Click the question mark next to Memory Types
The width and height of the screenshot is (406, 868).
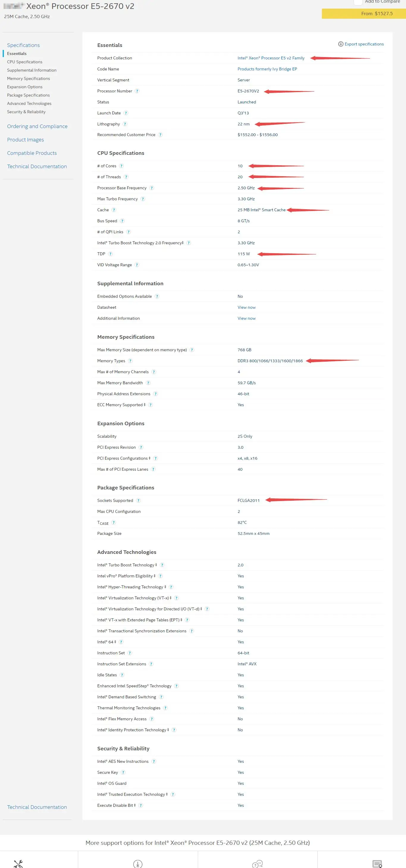130,361
